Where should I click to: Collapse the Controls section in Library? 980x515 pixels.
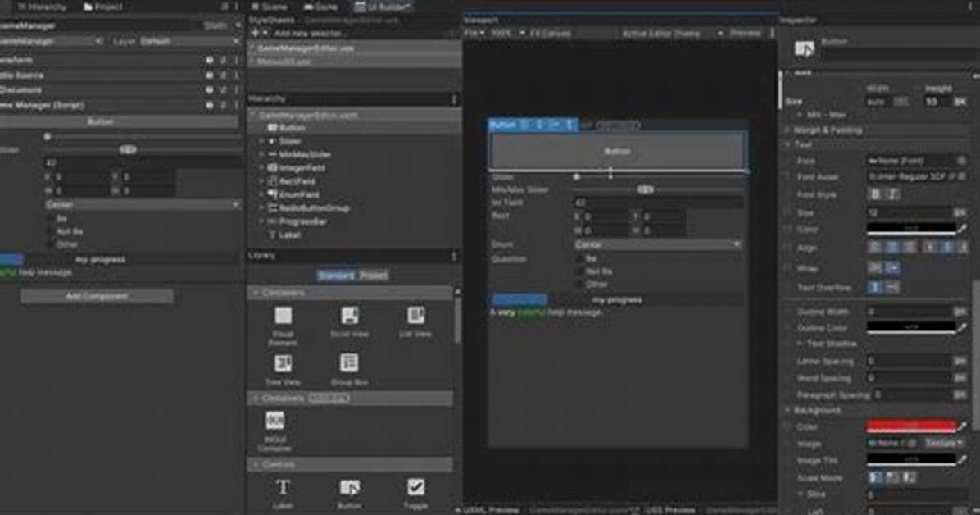[x=256, y=464]
